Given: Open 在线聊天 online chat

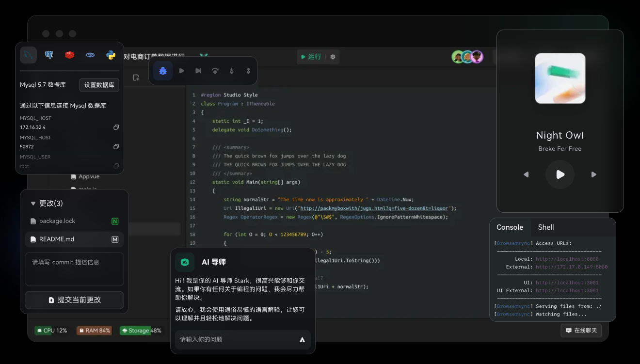Looking at the screenshot, I should (x=581, y=331).
